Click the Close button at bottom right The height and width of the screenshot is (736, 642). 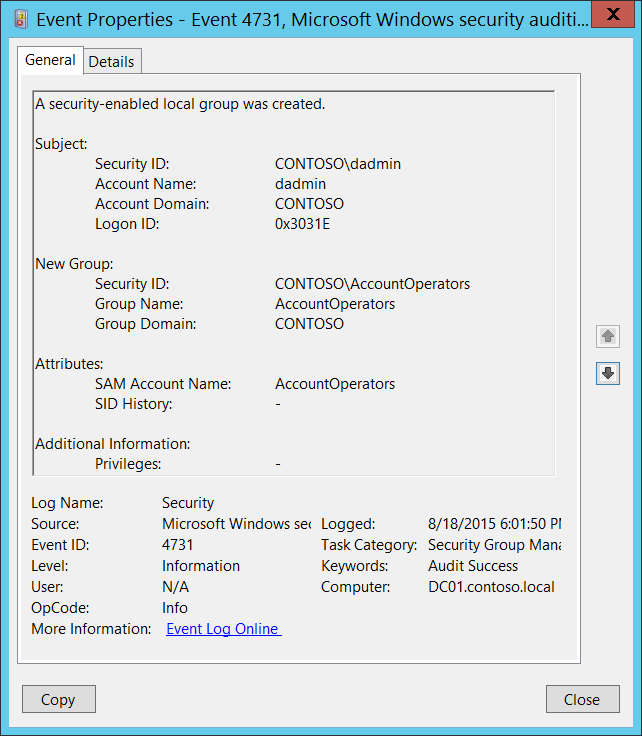[582, 699]
